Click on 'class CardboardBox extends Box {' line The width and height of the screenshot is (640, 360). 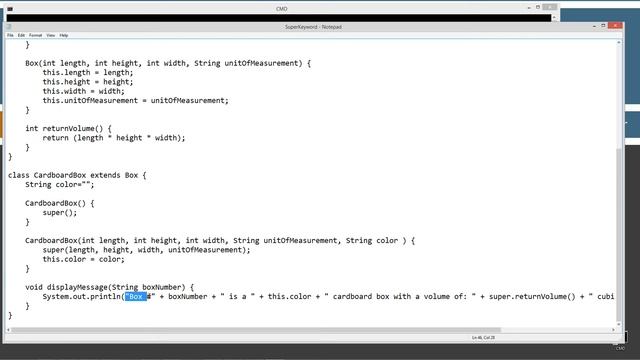pos(77,175)
